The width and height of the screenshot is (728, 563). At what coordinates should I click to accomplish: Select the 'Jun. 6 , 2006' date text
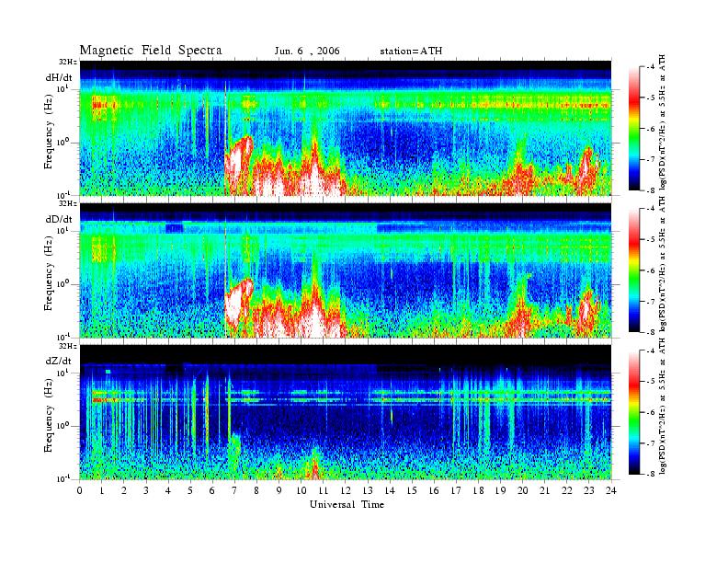[x=307, y=52]
